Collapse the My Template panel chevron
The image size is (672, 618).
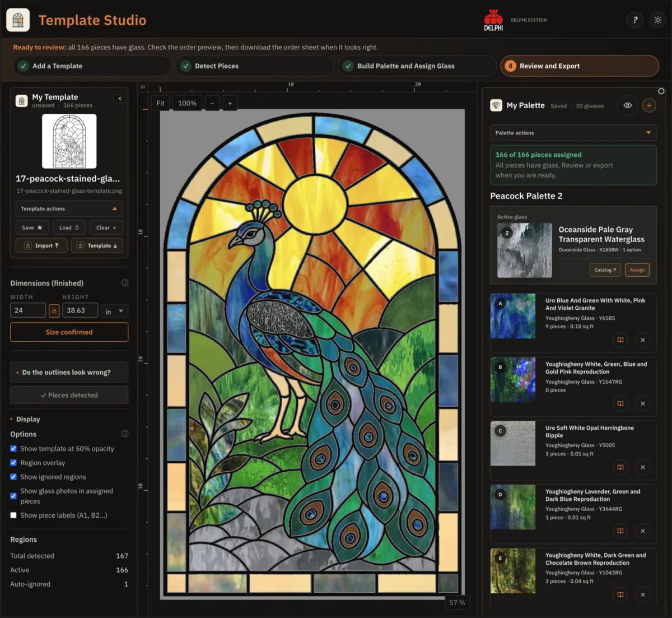(119, 99)
